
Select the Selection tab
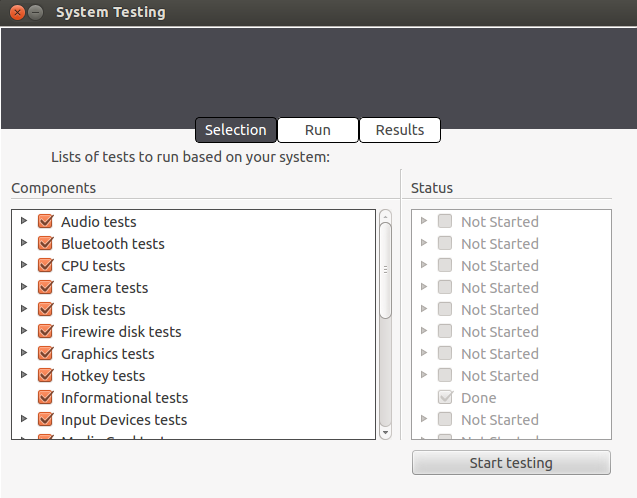coord(235,130)
